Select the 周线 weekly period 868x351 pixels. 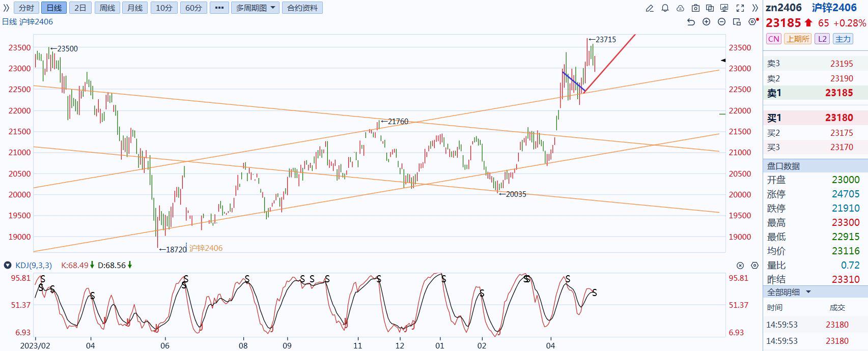[x=107, y=8]
